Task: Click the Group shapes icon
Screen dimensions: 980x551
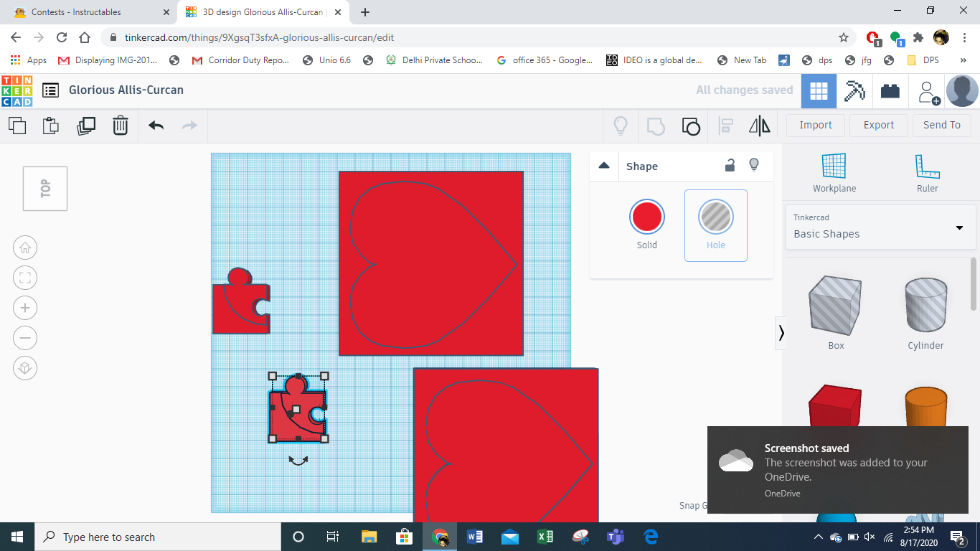Action: (x=656, y=126)
